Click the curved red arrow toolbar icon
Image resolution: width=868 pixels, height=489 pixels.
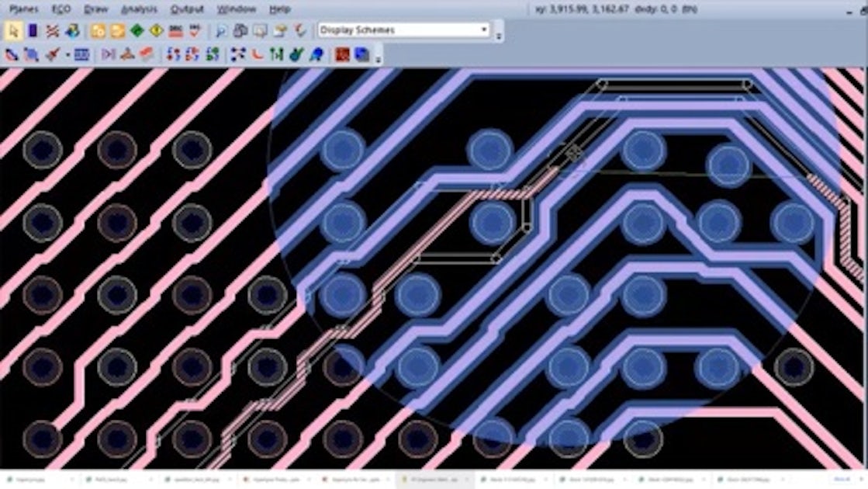point(299,30)
